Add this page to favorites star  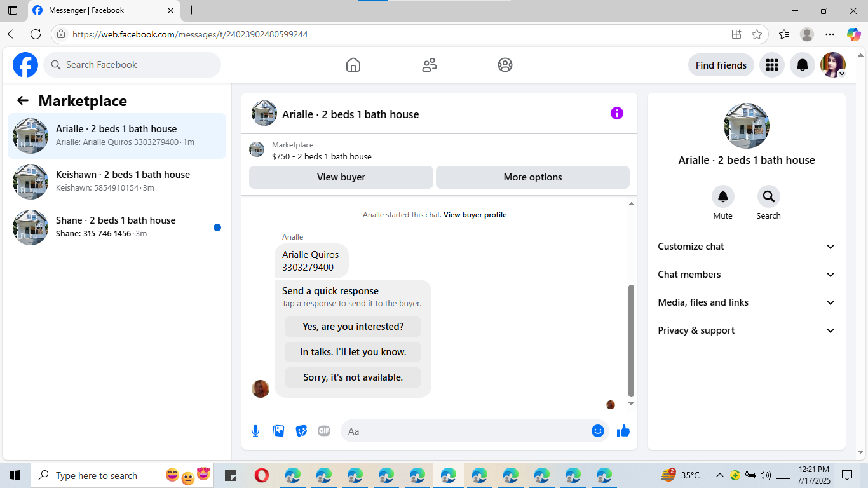click(x=757, y=34)
